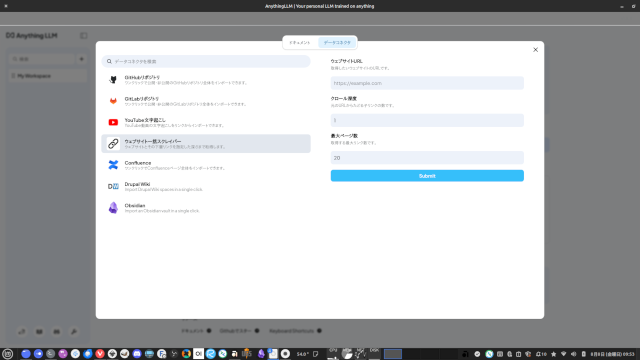The width and height of the screenshot is (640, 360).
Task: Click the temperature readout 54.0° in the taskbar
Action: pos(302,354)
